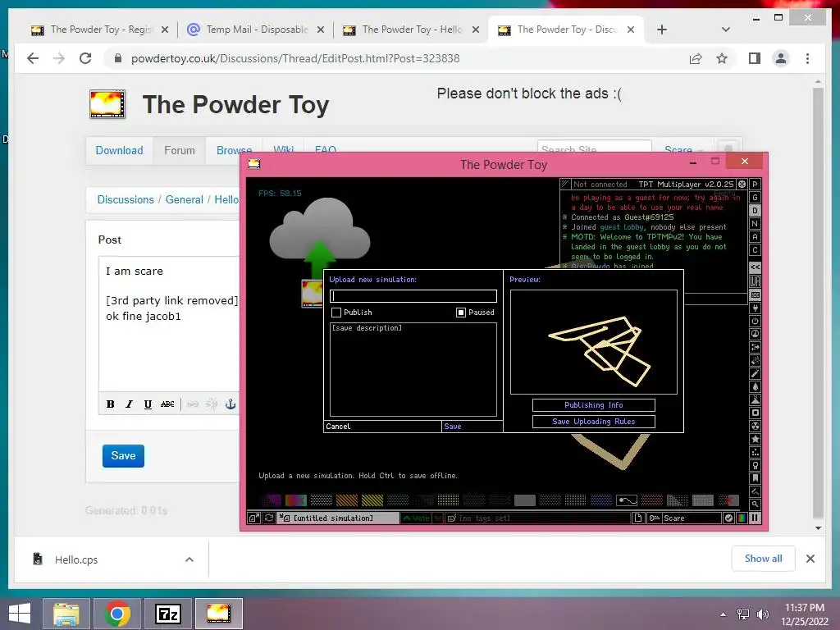Close the TPT Multiplayer chat panel
This screenshot has height=630, width=840.
point(742,185)
